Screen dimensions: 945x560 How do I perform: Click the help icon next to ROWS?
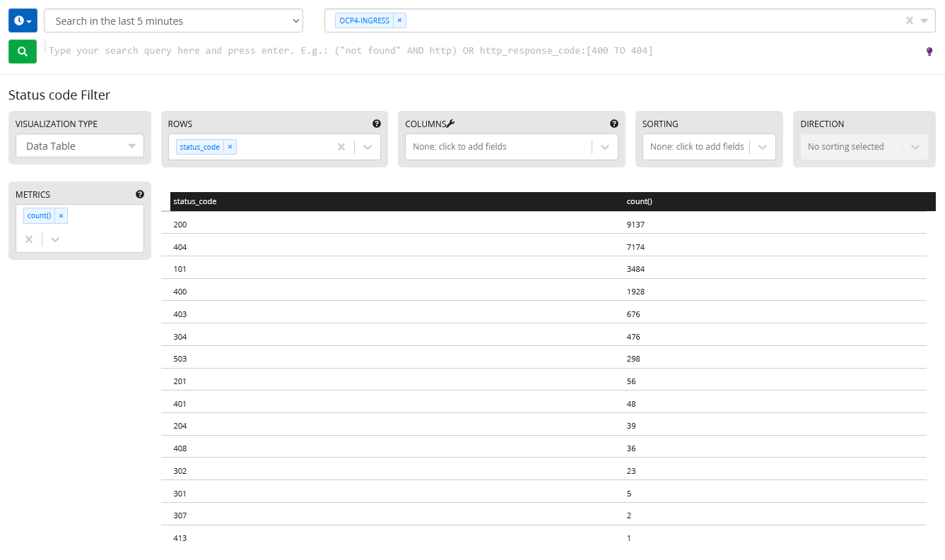click(377, 124)
